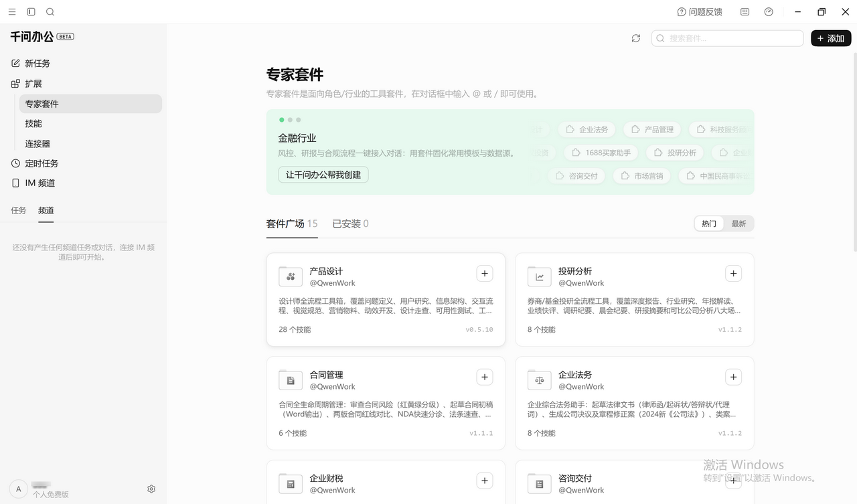
Task: Click the 搜索套件 search field
Action: pos(727,38)
